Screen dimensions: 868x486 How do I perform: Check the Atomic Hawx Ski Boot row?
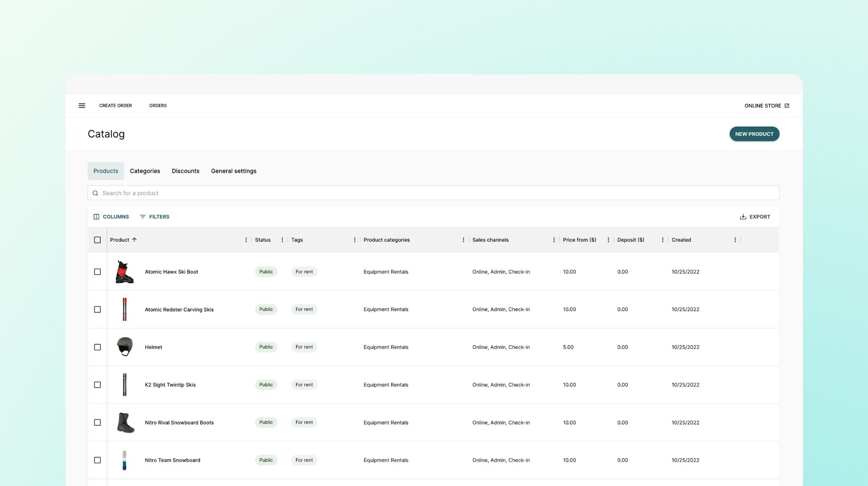click(97, 272)
